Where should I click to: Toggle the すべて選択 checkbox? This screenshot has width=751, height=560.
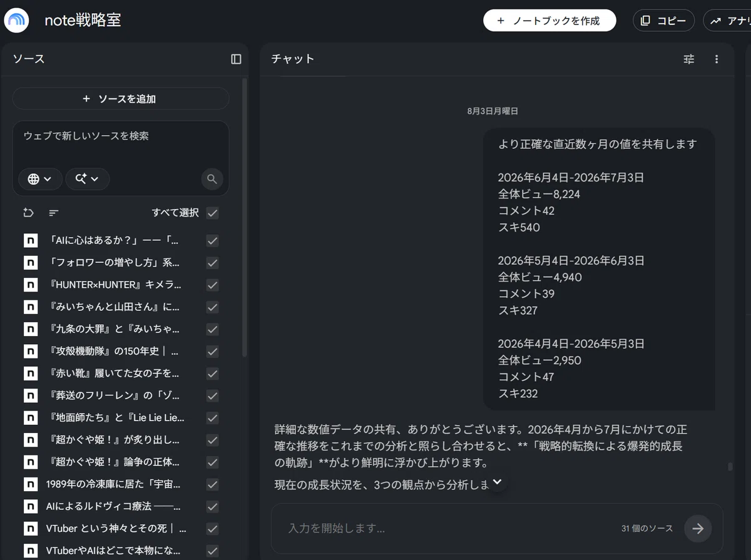point(213,213)
